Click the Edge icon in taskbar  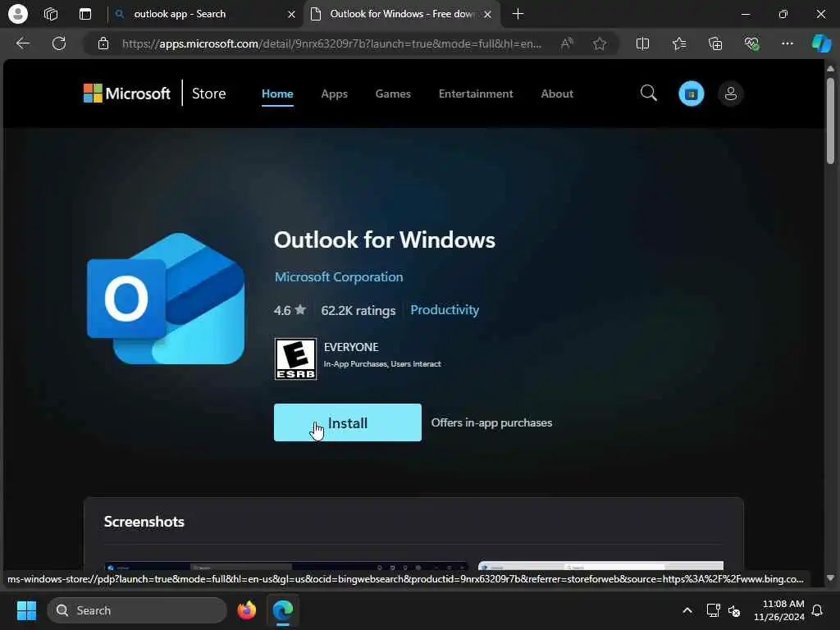tap(282, 610)
